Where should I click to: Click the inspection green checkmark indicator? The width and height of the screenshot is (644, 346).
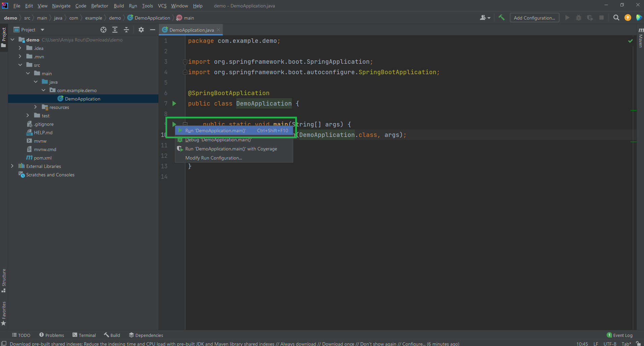630,41
